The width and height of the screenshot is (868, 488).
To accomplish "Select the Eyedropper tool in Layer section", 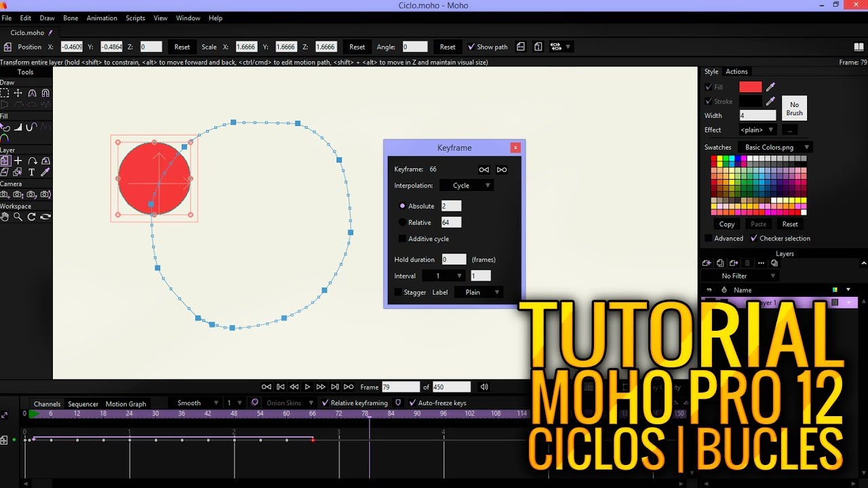I will [x=45, y=172].
